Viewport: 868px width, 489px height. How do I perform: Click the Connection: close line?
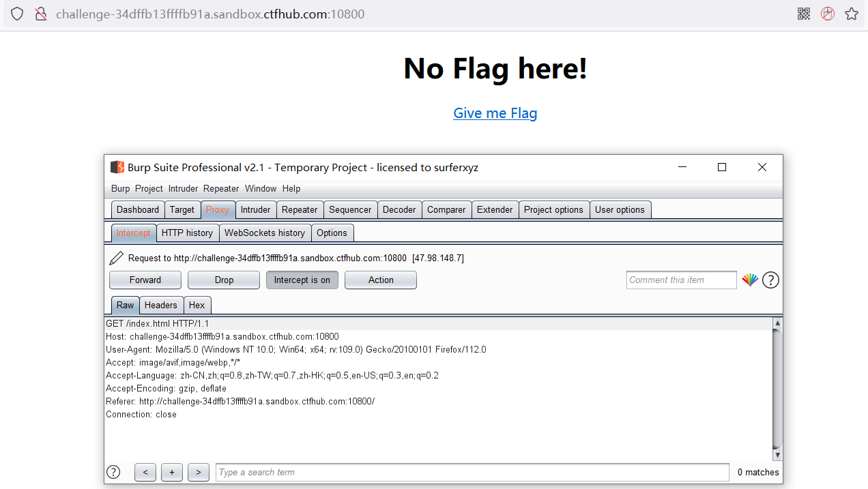pos(141,414)
